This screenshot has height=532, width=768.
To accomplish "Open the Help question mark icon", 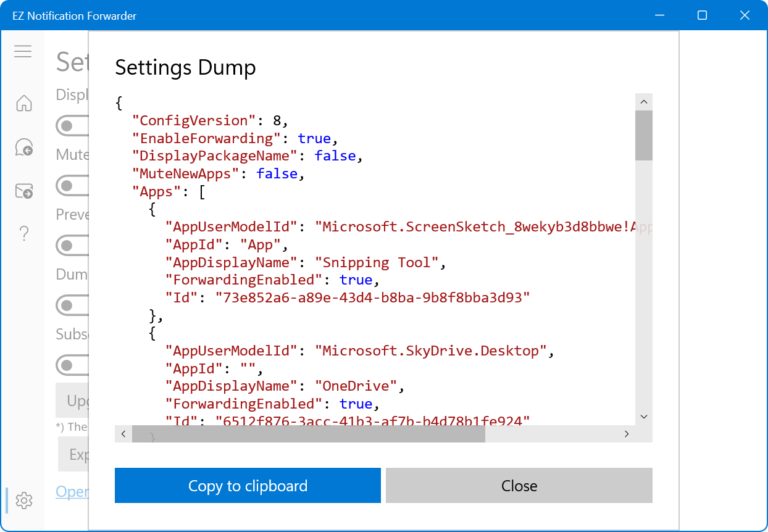I will point(23,233).
